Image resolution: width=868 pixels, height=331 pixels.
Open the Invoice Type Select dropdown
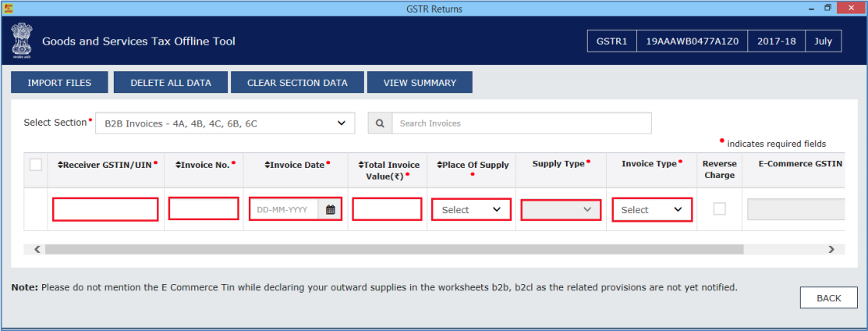[651, 209]
